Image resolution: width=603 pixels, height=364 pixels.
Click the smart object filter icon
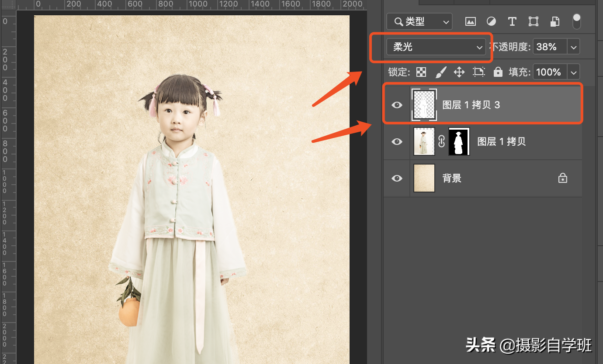click(554, 21)
